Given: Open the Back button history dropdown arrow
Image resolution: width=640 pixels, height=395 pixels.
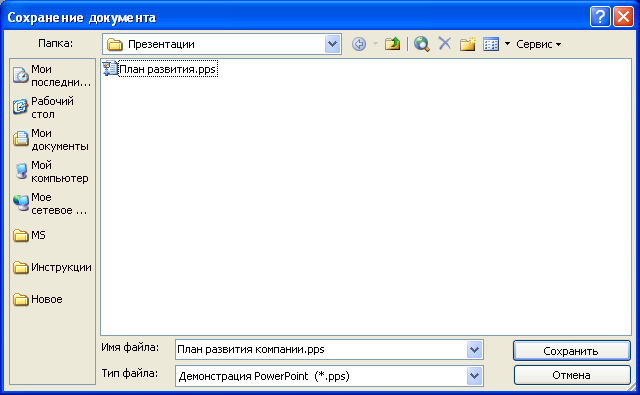Looking at the screenshot, I should point(375,44).
